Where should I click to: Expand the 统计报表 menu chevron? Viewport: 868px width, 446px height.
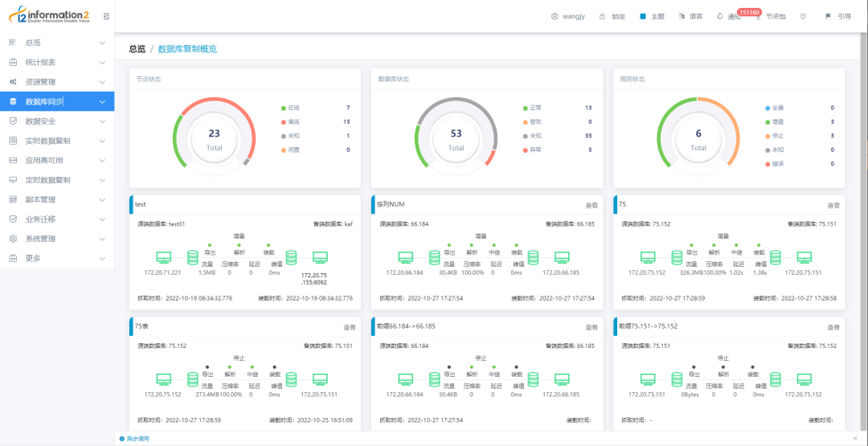pos(102,63)
